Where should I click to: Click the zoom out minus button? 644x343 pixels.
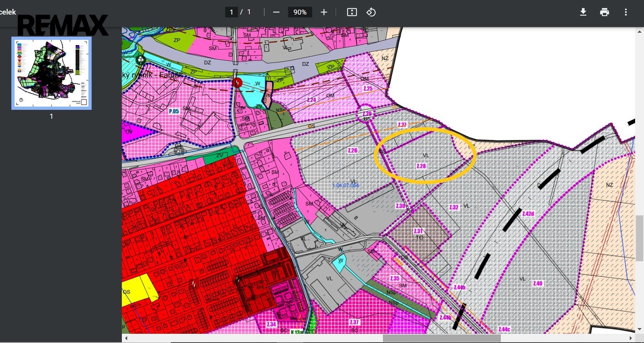click(x=276, y=12)
